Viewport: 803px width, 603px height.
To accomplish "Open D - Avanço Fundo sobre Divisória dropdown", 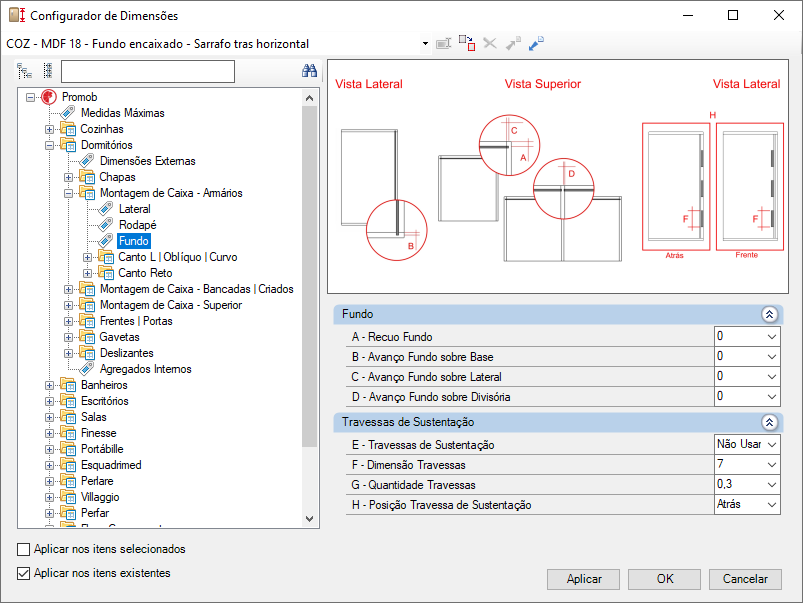I will 772,397.
